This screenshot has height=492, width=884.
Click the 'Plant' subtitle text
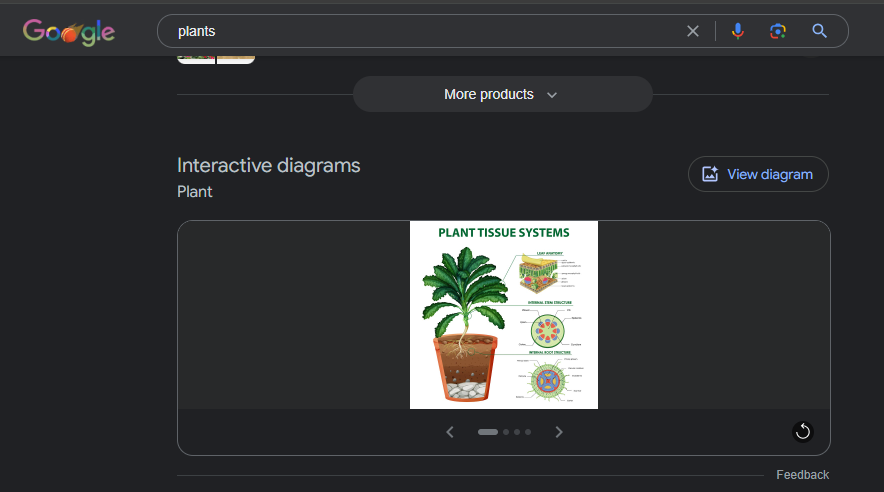pyautogui.click(x=195, y=192)
